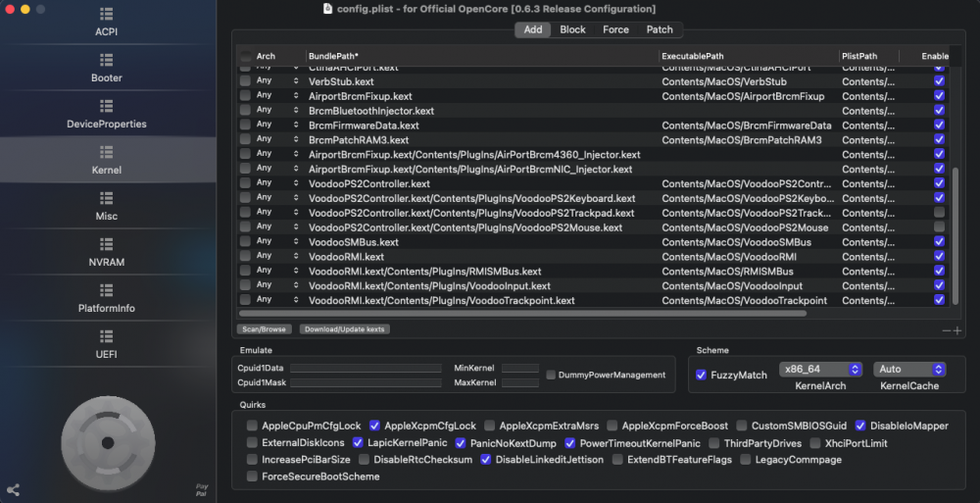This screenshot has height=503, width=980.
Task: Open the ACPI section icon
Action: click(106, 14)
